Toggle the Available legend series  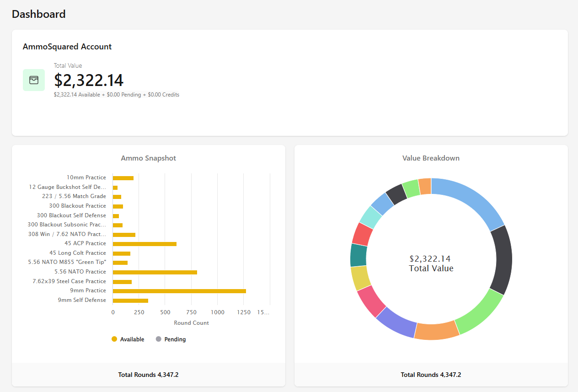[128, 339]
